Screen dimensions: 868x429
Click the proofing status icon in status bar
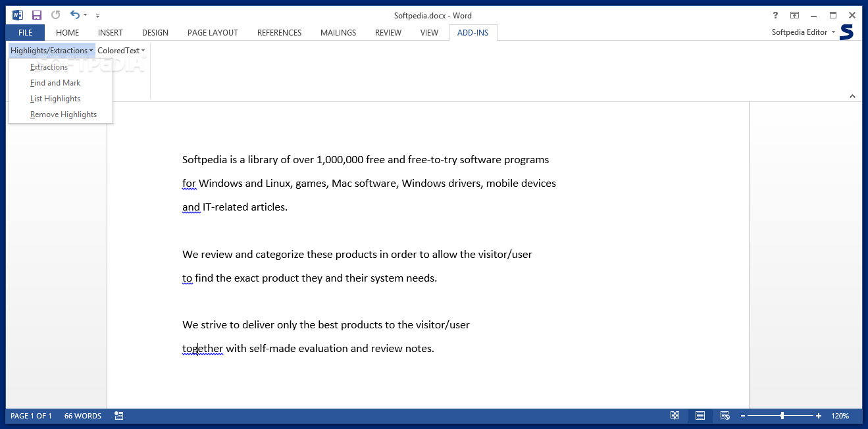119,416
